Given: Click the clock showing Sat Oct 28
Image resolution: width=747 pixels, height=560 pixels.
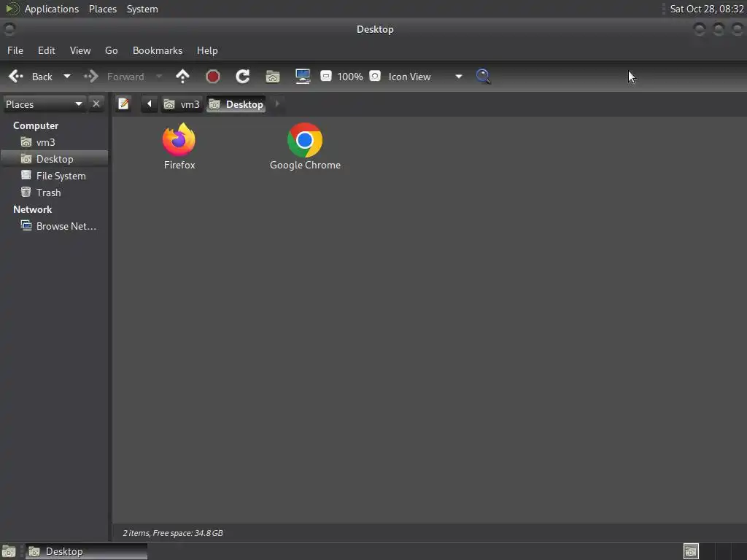Looking at the screenshot, I should coord(706,9).
